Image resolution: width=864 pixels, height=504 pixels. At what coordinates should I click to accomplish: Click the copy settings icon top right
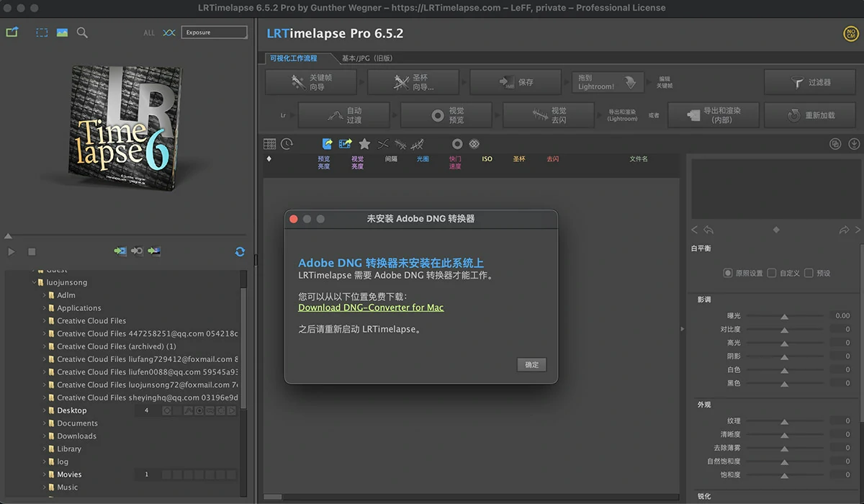tap(835, 144)
